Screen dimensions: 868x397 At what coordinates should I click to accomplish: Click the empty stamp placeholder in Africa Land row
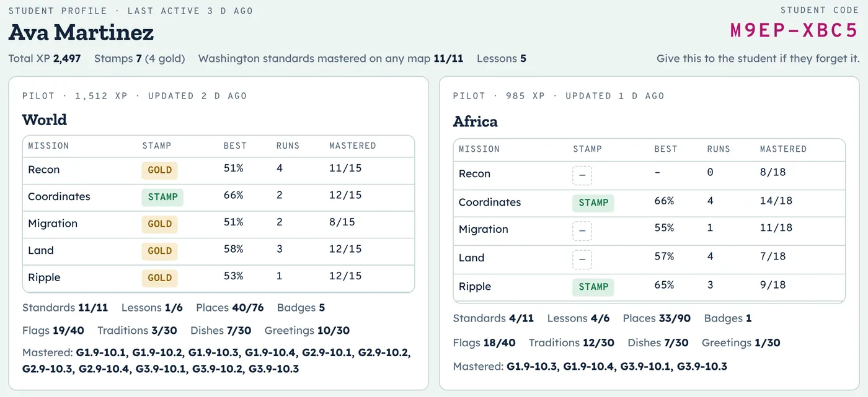(x=582, y=260)
